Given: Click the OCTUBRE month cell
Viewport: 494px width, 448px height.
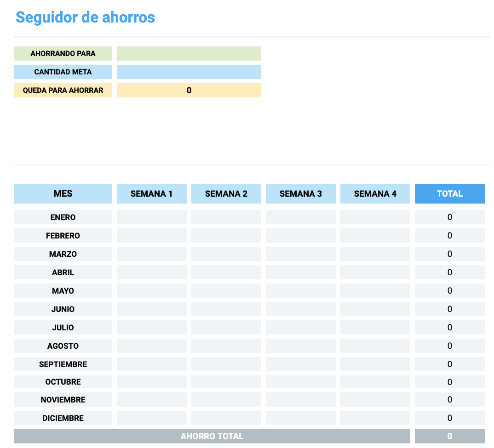Looking at the screenshot, I should click(63, 382).
